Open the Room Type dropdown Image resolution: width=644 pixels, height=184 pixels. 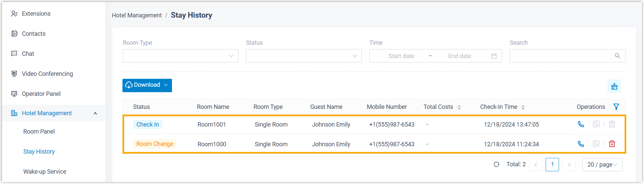click(x=180, y=56)
